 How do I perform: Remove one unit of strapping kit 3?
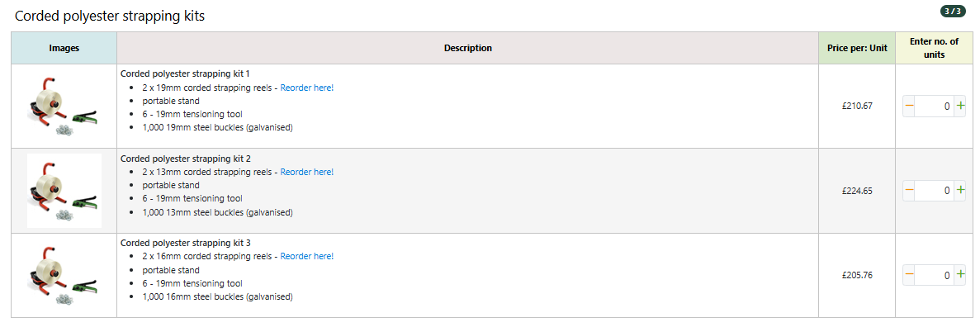tap(909, 274)
